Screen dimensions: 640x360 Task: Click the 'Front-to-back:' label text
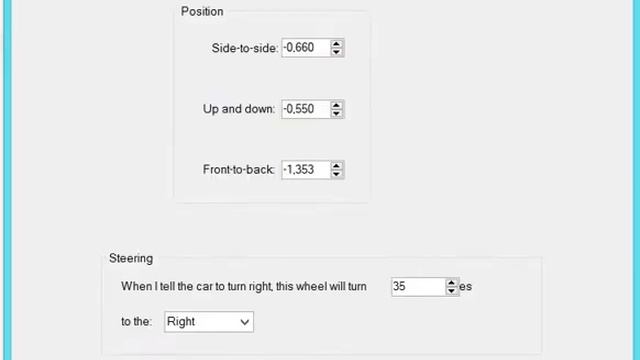[x=239, y=169]
